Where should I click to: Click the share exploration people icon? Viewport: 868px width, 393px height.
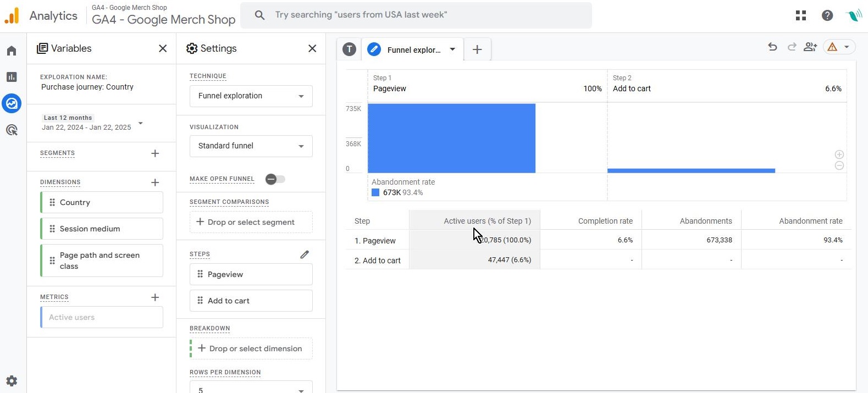tap(810, 47)
